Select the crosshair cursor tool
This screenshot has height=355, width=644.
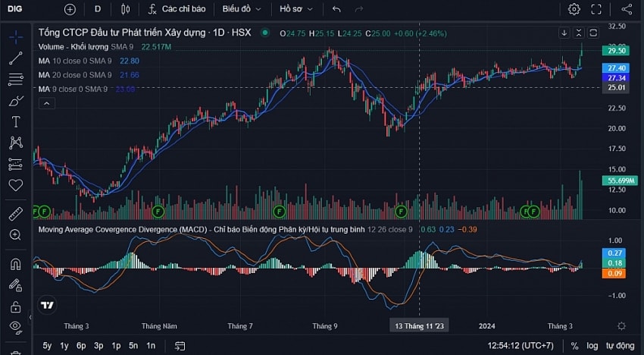16,37
